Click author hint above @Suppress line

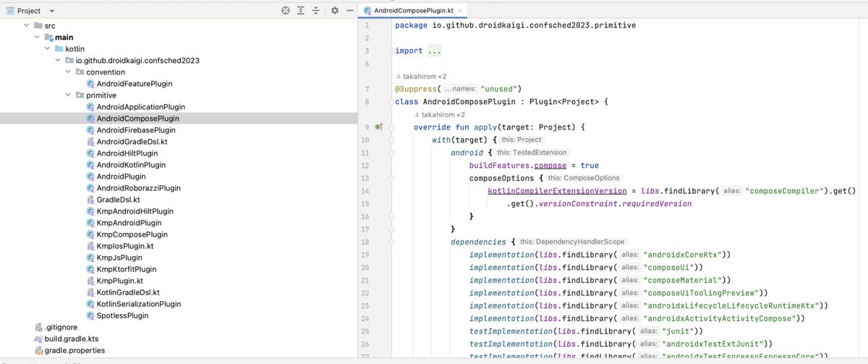click(x=422, y=76)
